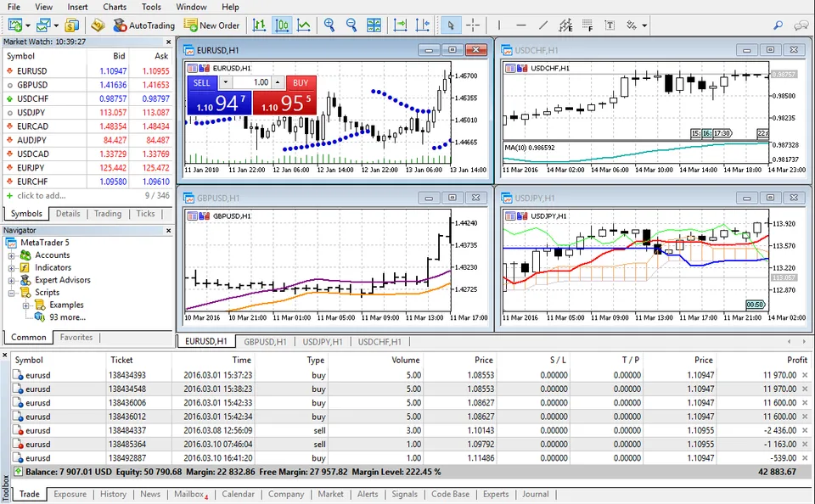Open the shapes tool dropdown arrow
Screen dimensions: 815x504
click(x=644, y=25)
